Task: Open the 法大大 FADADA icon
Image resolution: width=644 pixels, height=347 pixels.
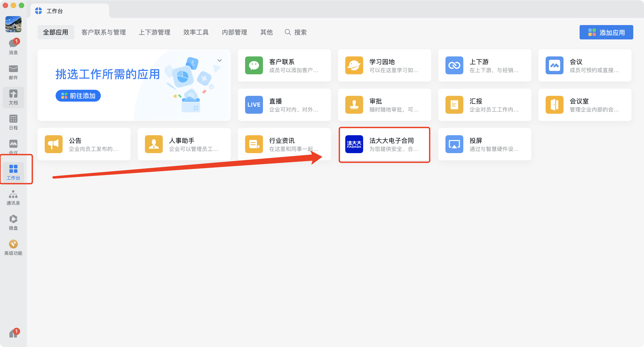Action: click(354, 144)
